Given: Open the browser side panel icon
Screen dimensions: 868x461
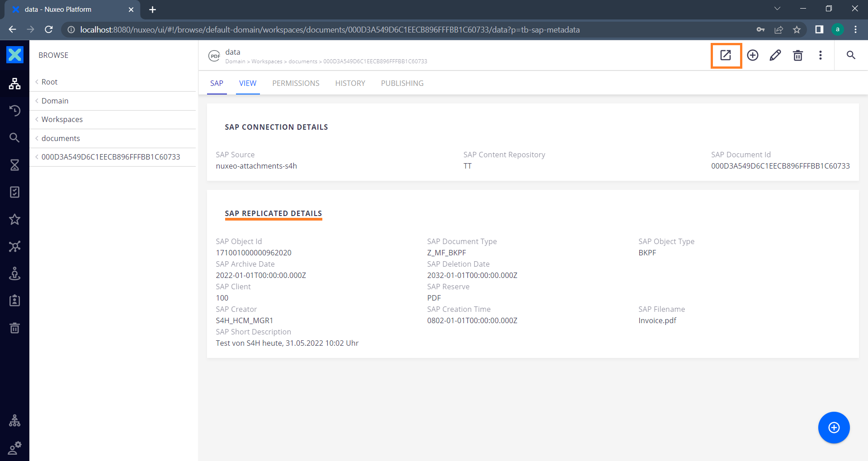Looking at the screenshot, I should pyautogui.click(x=819, y=29).
